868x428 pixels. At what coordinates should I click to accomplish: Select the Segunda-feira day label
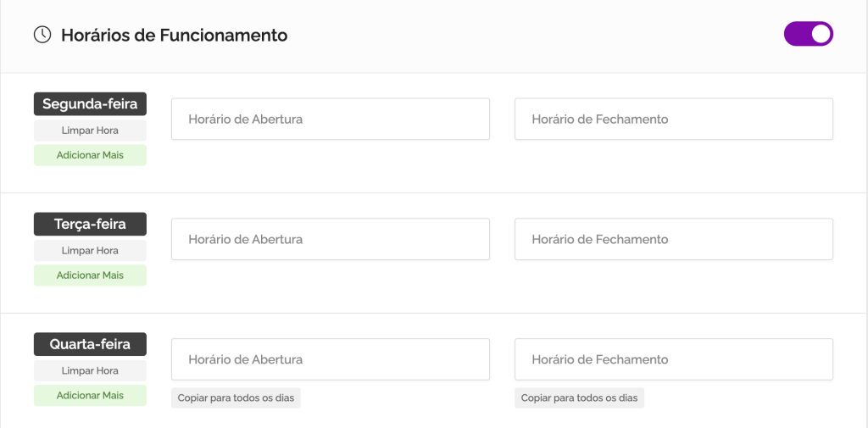[90, 104]
